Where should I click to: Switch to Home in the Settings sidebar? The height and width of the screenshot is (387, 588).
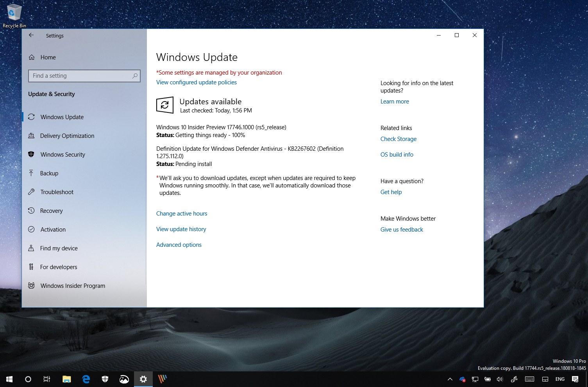[48, 57]
